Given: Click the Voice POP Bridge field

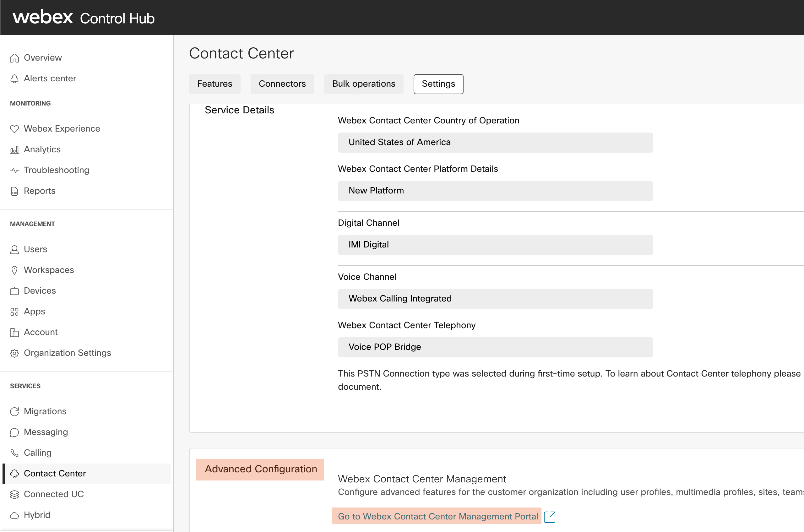Looking at the screenshot, I should [x=495, y=347].
